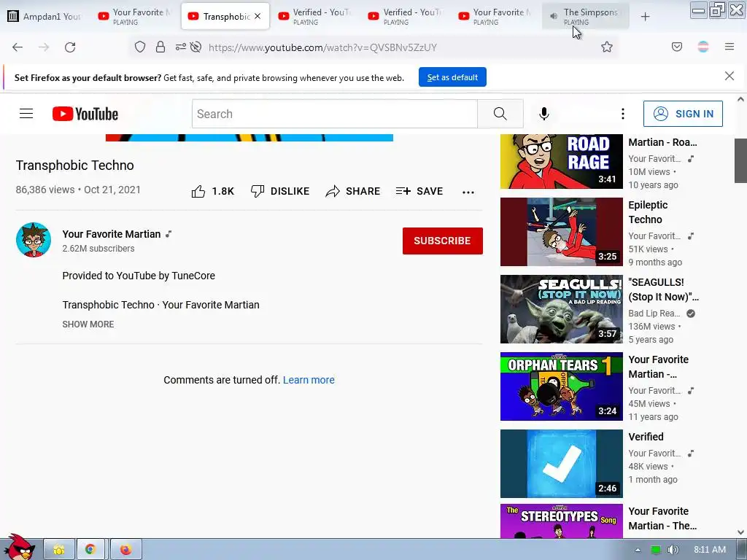Run search with magnifier button

[x=500, y=114]
